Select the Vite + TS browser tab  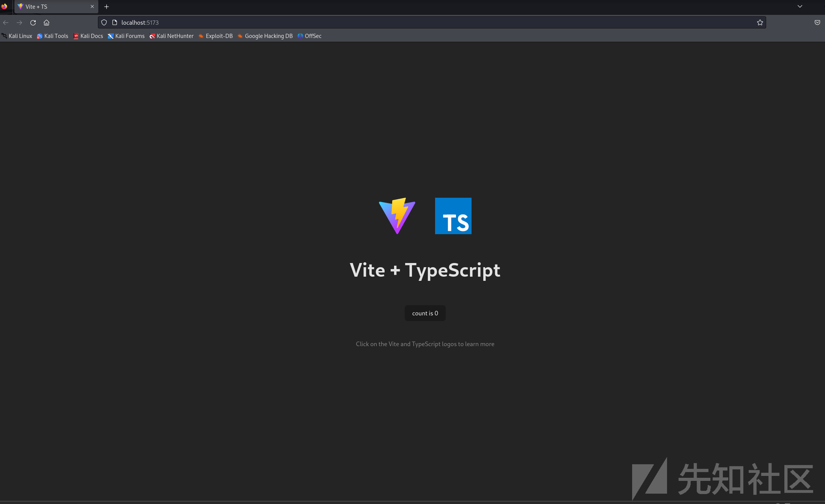pyautogui.click(x=56, y=7)
